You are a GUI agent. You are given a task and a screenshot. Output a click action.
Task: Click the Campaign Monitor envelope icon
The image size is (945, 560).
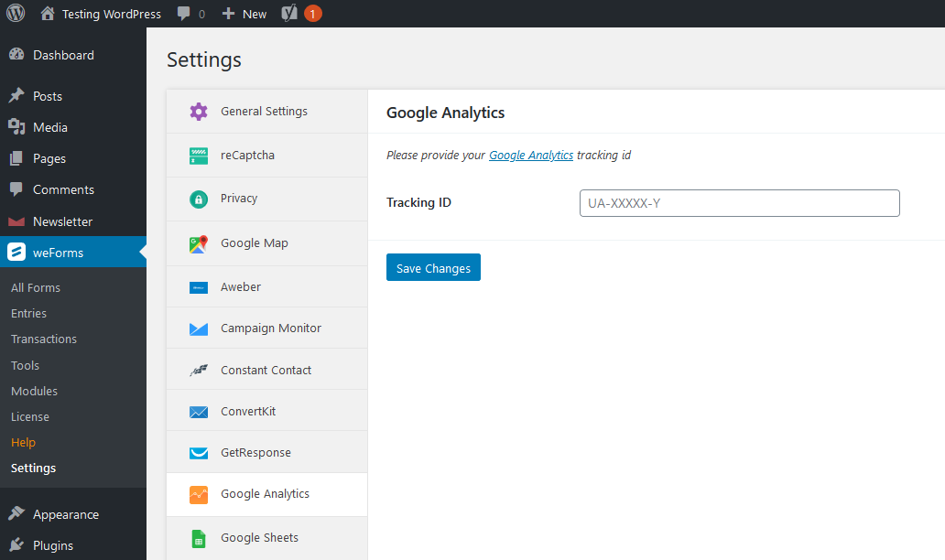pyautogui.click(x=199, y=328)
